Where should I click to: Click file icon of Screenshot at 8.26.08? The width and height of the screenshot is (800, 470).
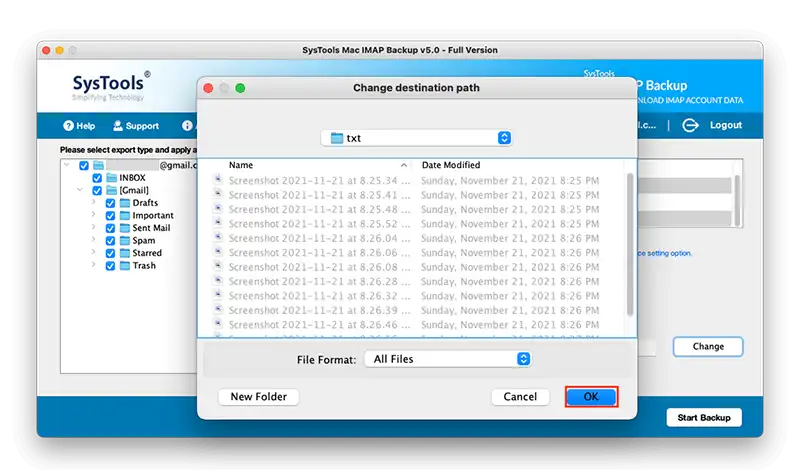[x=218, y=266]
